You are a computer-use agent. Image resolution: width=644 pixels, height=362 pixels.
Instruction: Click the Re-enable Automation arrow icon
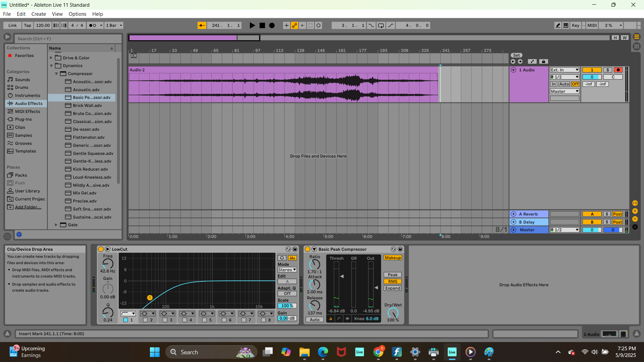303,25
